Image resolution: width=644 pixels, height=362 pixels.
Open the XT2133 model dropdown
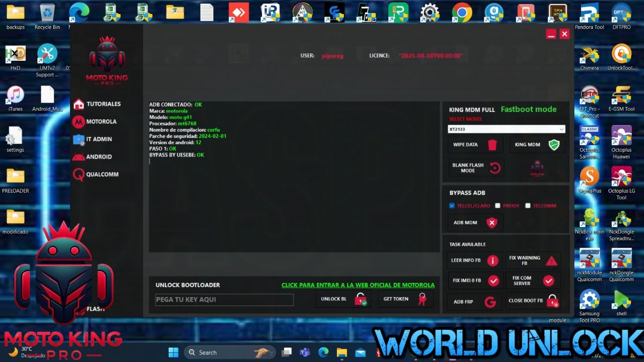(x=506, y=129)
